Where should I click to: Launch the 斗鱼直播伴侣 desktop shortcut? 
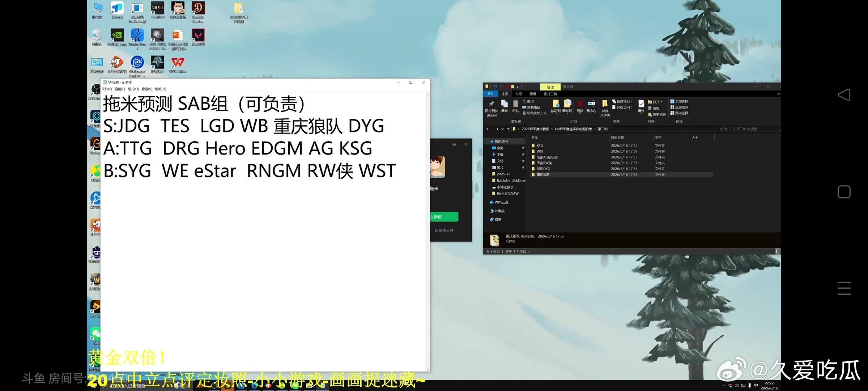[x=117, y=65]
